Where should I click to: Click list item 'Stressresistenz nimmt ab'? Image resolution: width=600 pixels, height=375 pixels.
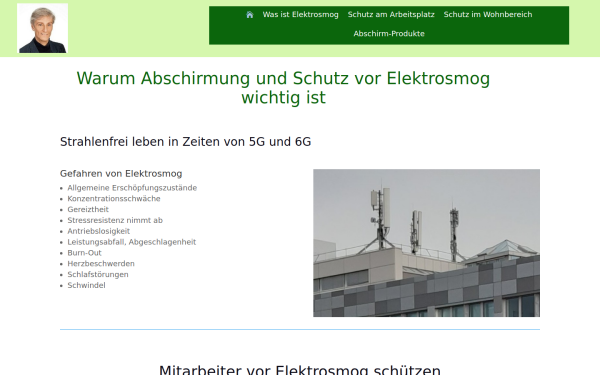tap(115, 220)
